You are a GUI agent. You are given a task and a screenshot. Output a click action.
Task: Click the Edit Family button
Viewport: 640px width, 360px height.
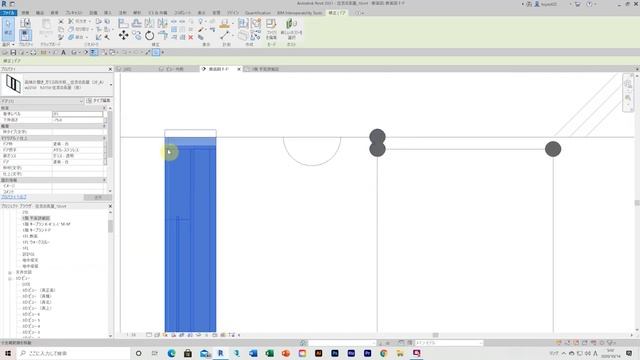pyautogui.click(x=271, y=29)
